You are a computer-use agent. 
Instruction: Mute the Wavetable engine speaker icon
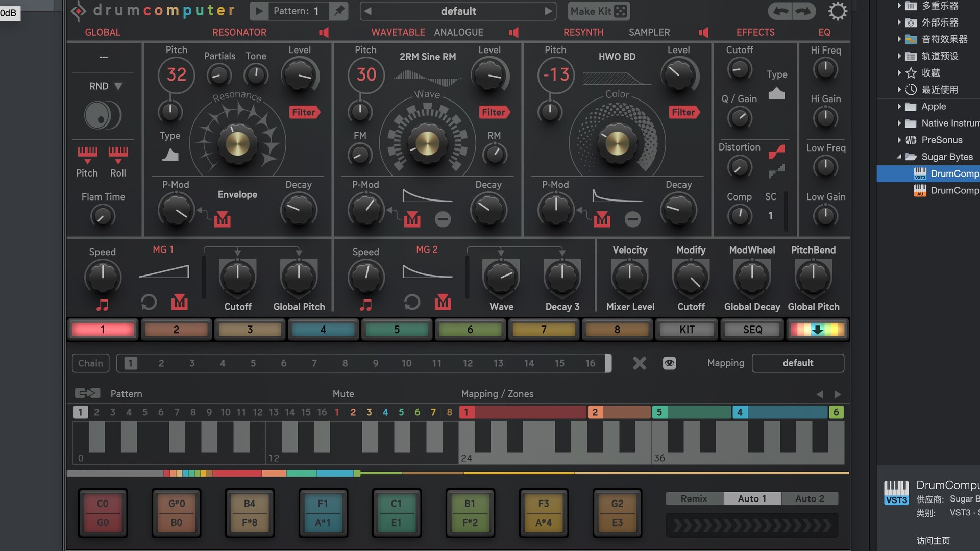[514, 32]
